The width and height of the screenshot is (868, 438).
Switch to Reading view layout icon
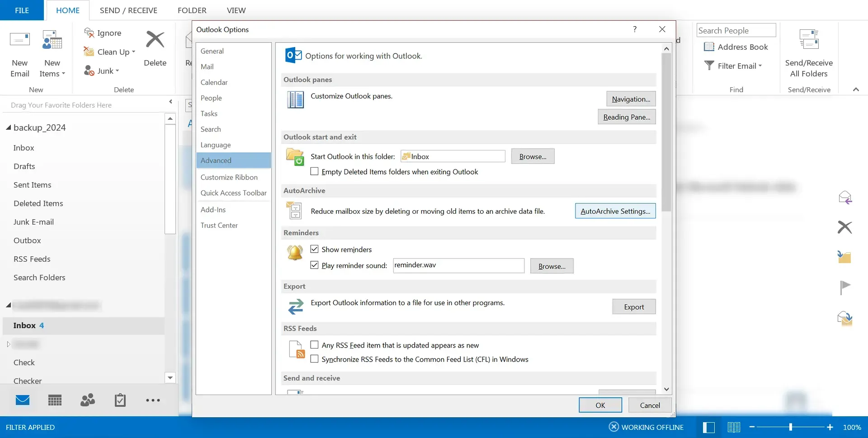[734, 427]
